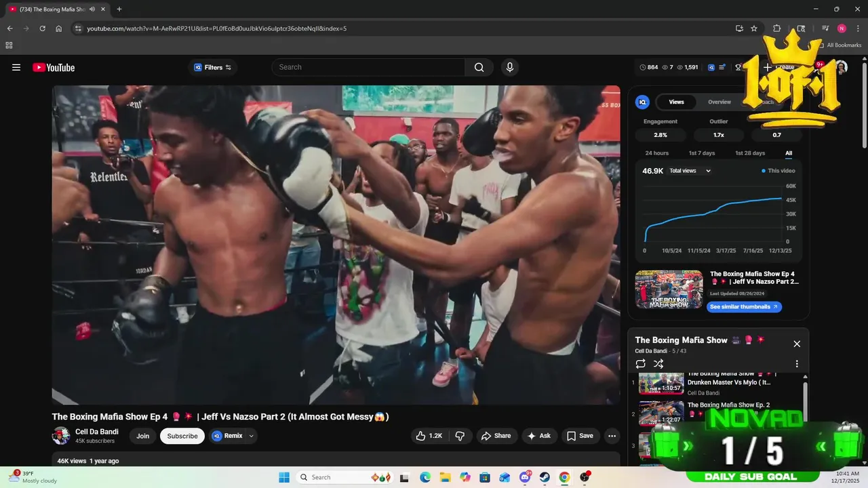
Task: Click the vidIQ toolbar icon near stats
Action: [x=711, y=67]
